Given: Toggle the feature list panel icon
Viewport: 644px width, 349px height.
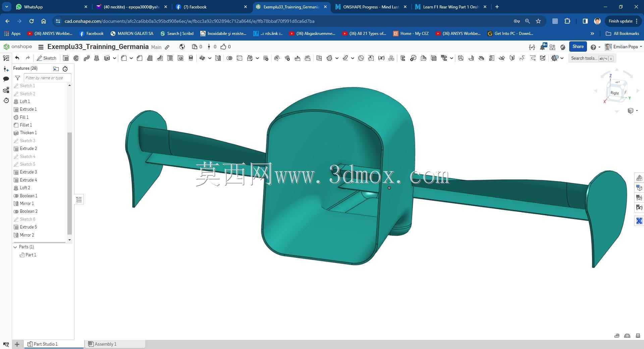Looking at the screenshot, I should (x=6, y=58).
